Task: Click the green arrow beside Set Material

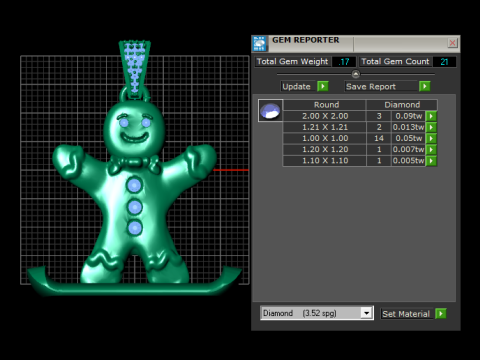Action: [x=441, y=314]
